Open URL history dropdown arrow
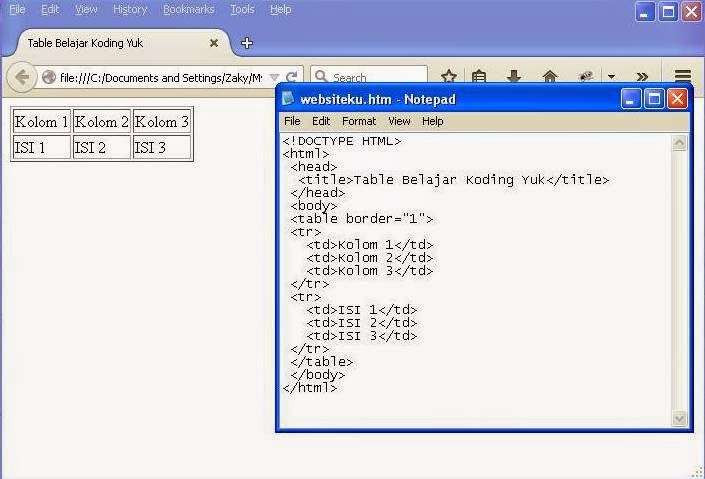Image resolution: width=705 pixels, height=479 pixels. tap(274, 78)
